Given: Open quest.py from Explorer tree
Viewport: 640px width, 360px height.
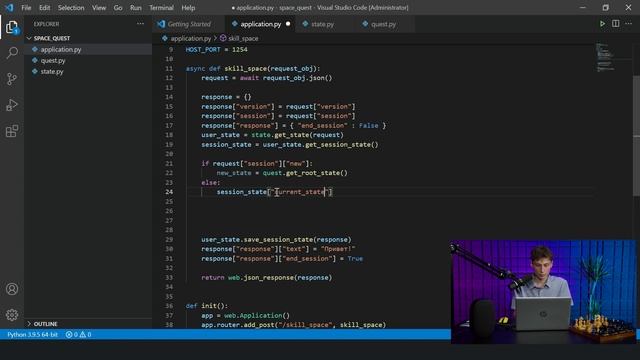Looking at the screenshot, I should click(x=88, y=60).
